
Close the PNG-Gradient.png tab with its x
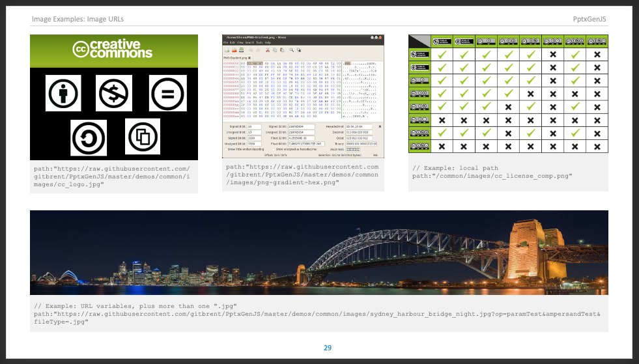click(x=249, y=58)
